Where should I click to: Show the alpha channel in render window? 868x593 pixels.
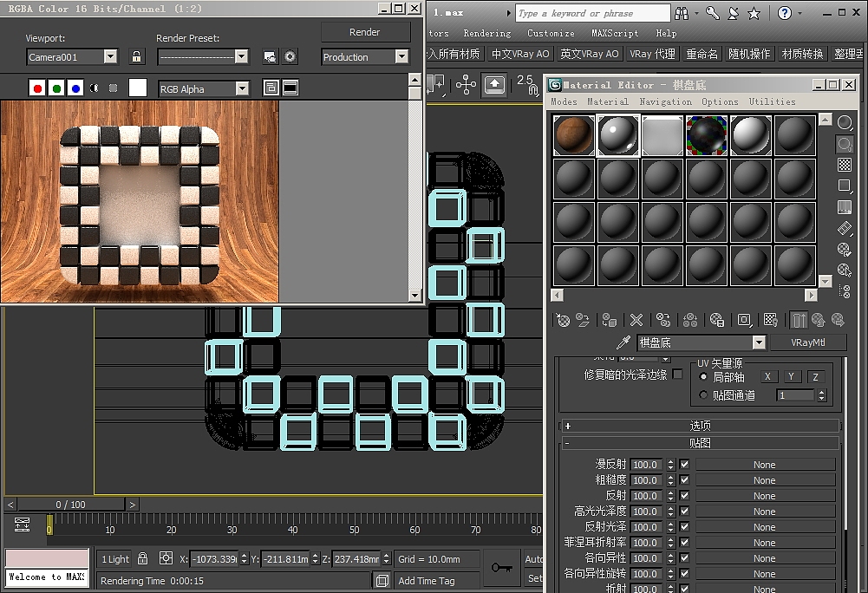(95, 88)
